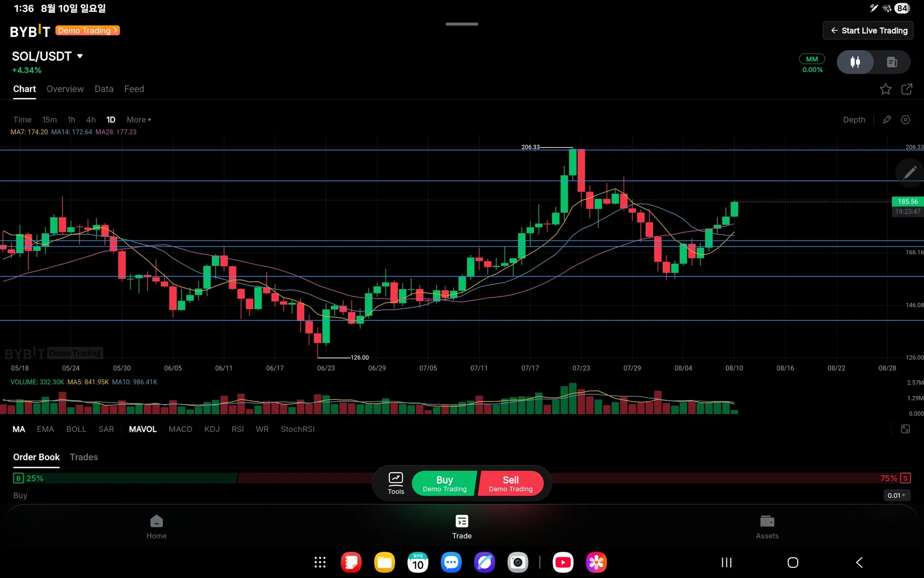Open the share chart icon

[x=907, y=89]
